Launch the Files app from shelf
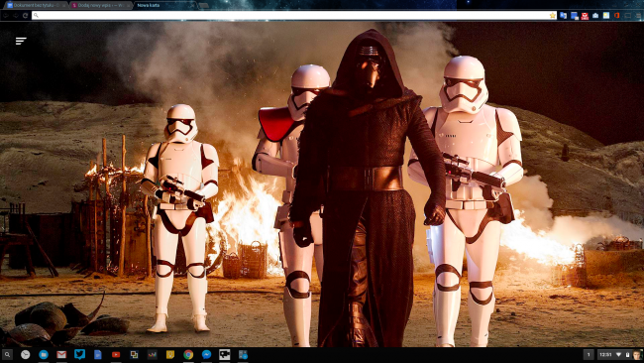Viewport: 644px width, 363px height. [x=44, y=354]
